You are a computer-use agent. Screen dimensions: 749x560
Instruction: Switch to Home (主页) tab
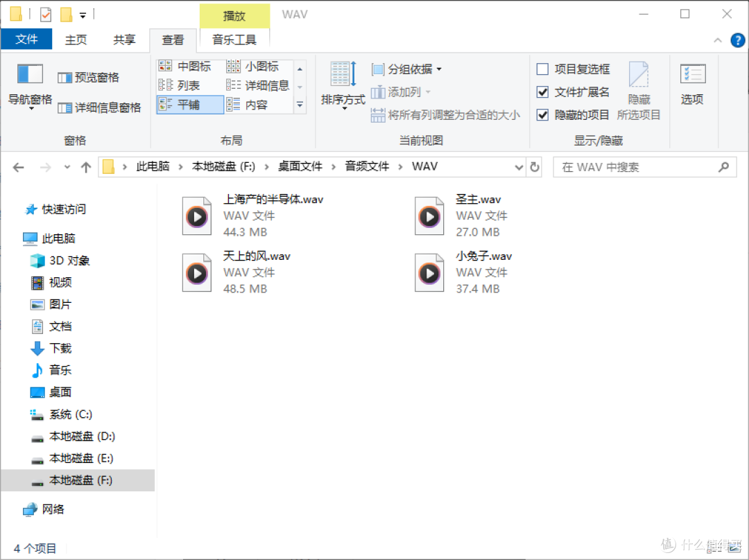(76, 40)
